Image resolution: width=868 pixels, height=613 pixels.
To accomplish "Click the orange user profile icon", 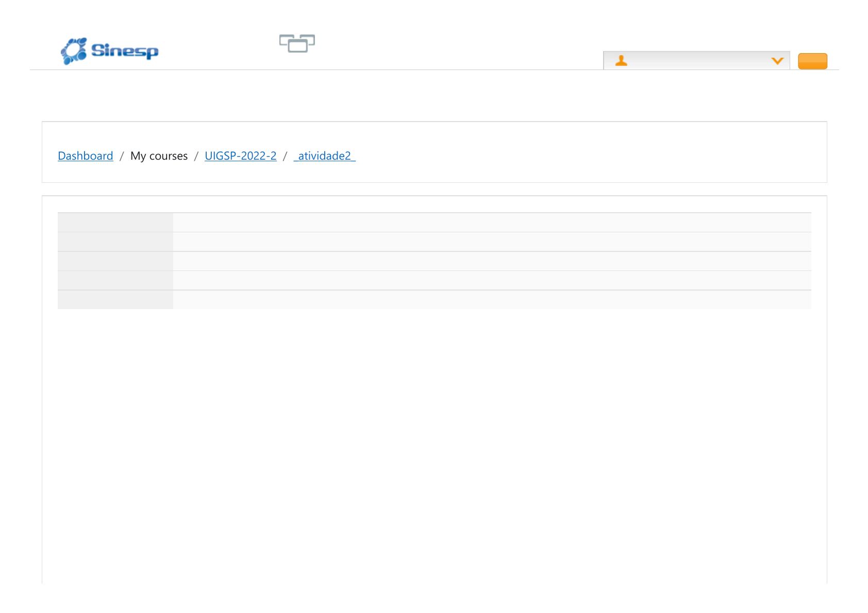I will pyautogui.click(x=621, y=61).
